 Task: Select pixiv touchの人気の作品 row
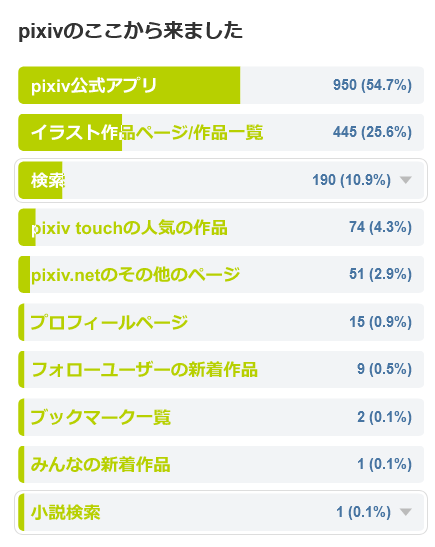221,227
